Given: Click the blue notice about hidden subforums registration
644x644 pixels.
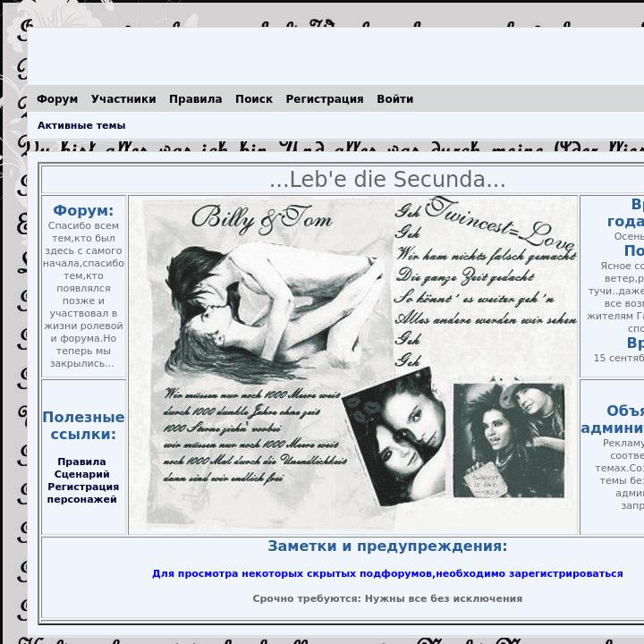Looking at the screenshot, I should (x=387, y=573).
